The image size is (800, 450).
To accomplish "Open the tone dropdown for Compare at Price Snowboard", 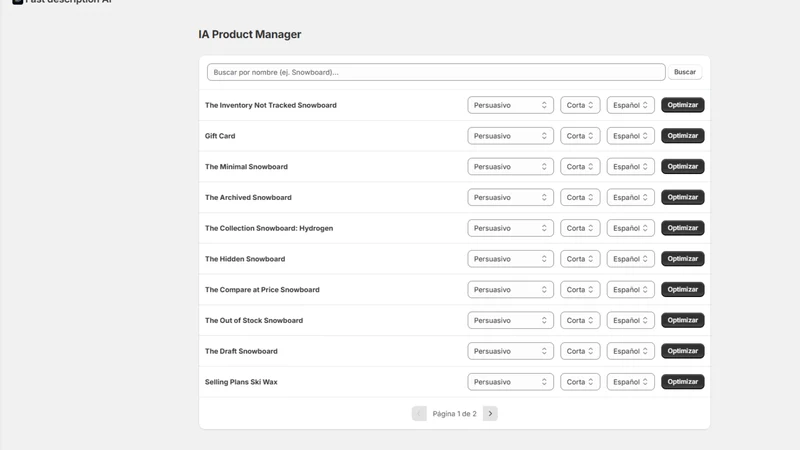I will point(510,289).
